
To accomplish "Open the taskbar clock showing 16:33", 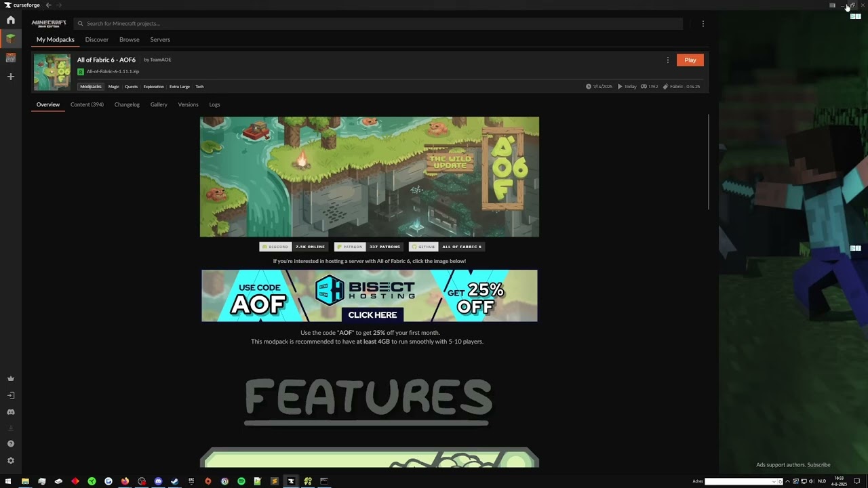I will click(x=840, y=481).
